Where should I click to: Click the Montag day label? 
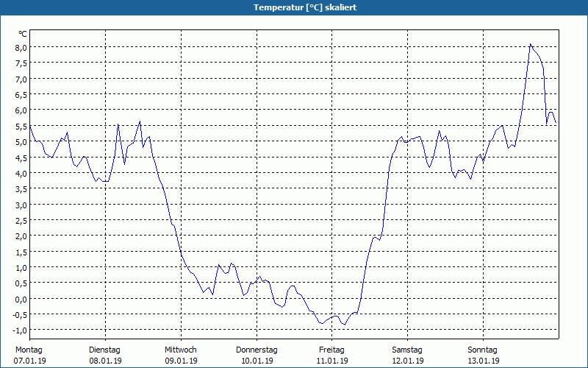[x=29, y=350]
